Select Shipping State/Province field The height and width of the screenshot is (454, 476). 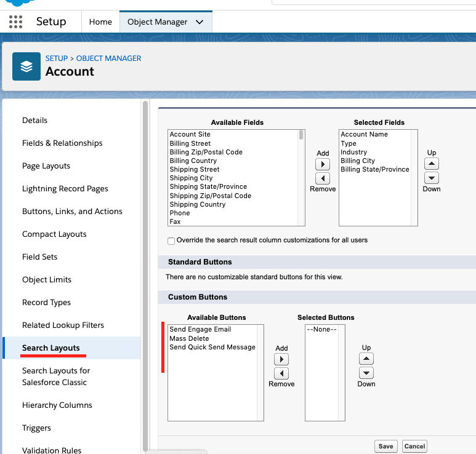click(208, 186)
